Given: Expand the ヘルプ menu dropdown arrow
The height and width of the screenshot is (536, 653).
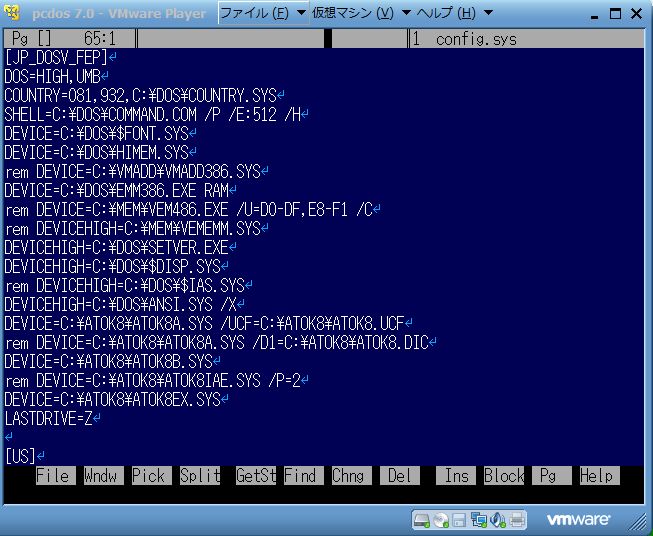Looking at the screenshot, I should 489,13.
